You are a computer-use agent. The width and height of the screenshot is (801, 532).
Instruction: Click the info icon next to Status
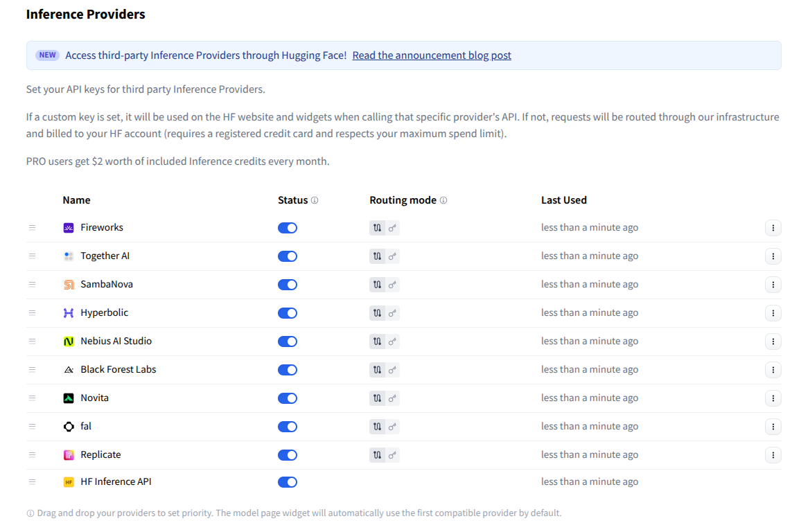click(315, 199)
